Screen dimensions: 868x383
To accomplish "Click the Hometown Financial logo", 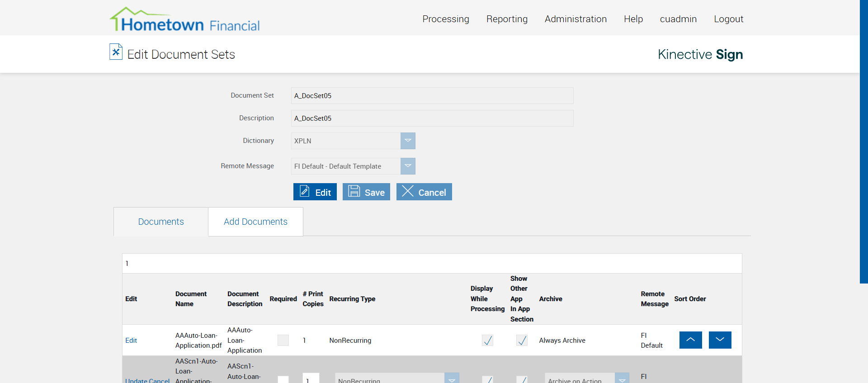I will coord(184,20).
